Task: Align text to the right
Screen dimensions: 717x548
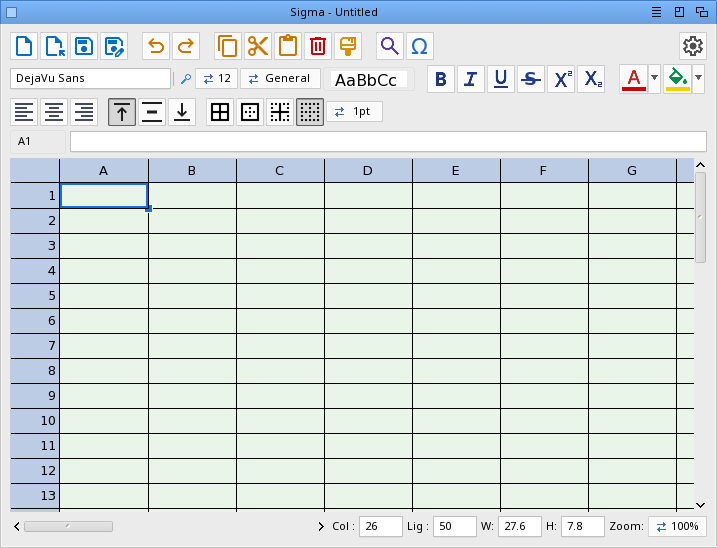Action: coord(84,112)
